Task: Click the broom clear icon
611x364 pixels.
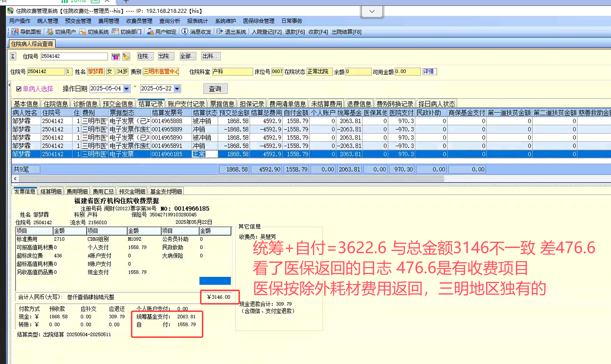Action: click(126, 56)
